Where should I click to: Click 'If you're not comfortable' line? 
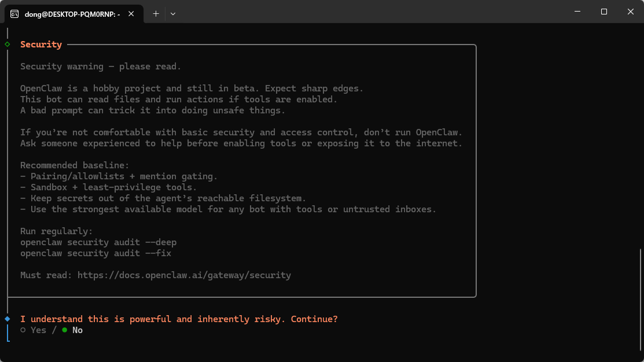(x=241, y=132)
